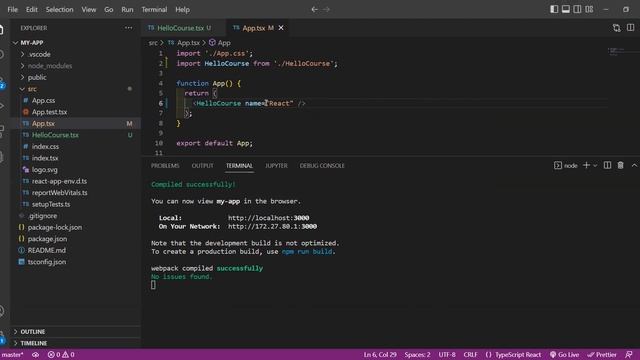Switch to HelloCourse.tsx editor tab
Screen dimensions: 640x360
point(180,28)
